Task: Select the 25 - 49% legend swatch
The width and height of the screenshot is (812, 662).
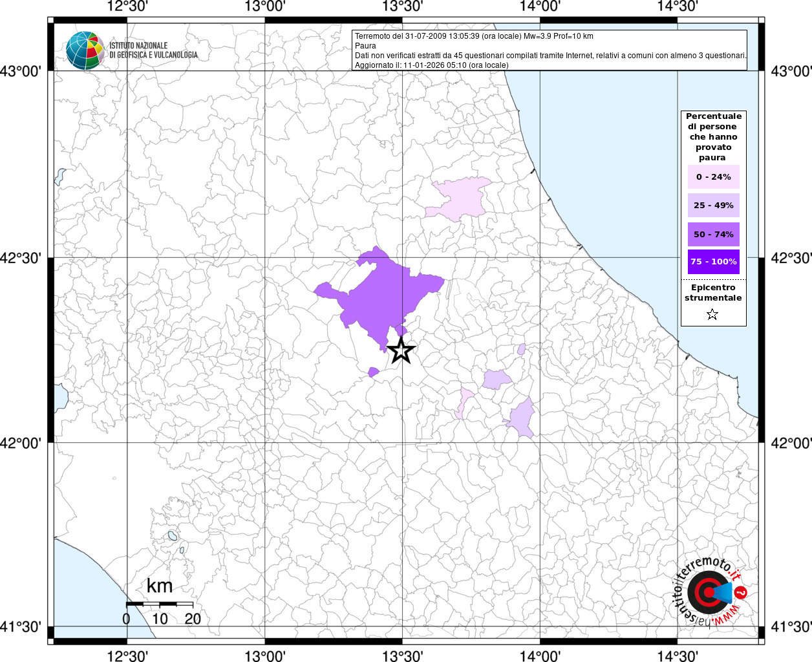Action: 714,205
